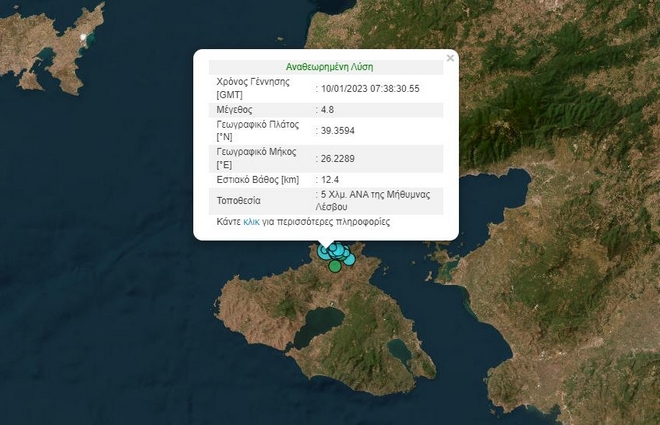660x425 pixels.
Task: Click the popup title 'Αναθεωρημένη Λύση'
Action: pyautogui.click(x=329, y=66)
